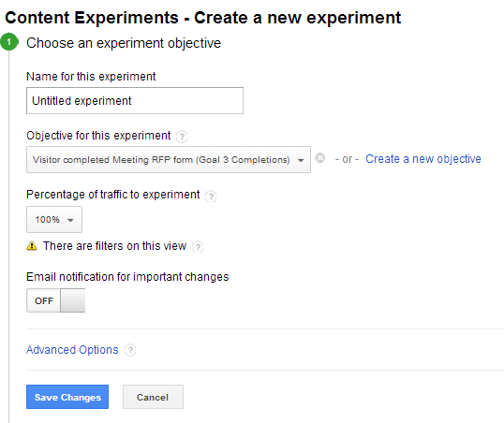Click the green step 1 circle
Image resolution: width=504 pixels, height=423 pixels.
(x=9, y=42)
